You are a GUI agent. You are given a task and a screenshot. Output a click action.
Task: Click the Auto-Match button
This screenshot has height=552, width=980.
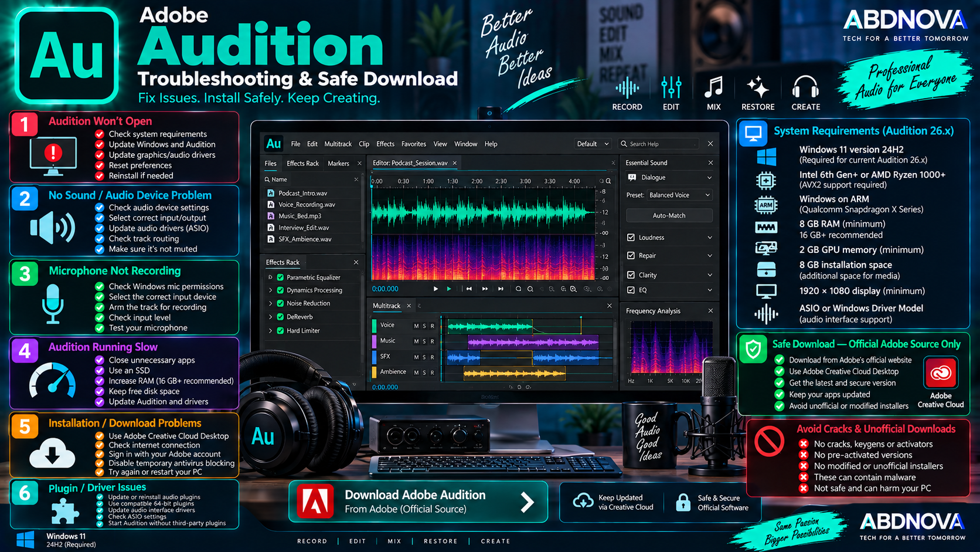669,215
